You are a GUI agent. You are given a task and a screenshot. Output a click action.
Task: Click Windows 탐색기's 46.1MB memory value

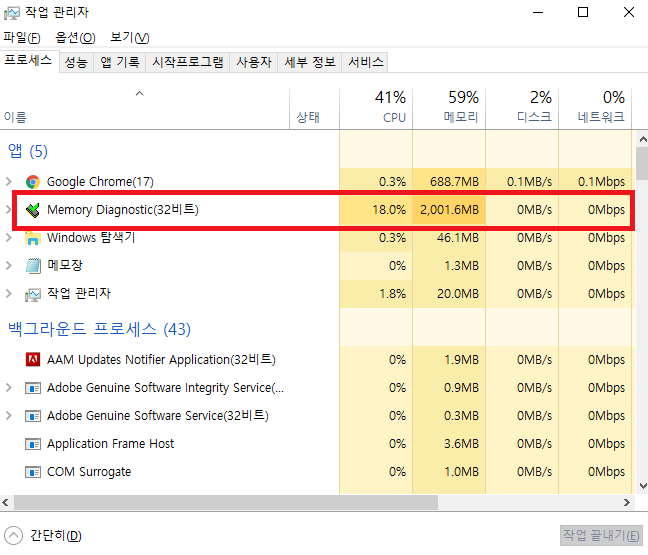click(458, 238)
